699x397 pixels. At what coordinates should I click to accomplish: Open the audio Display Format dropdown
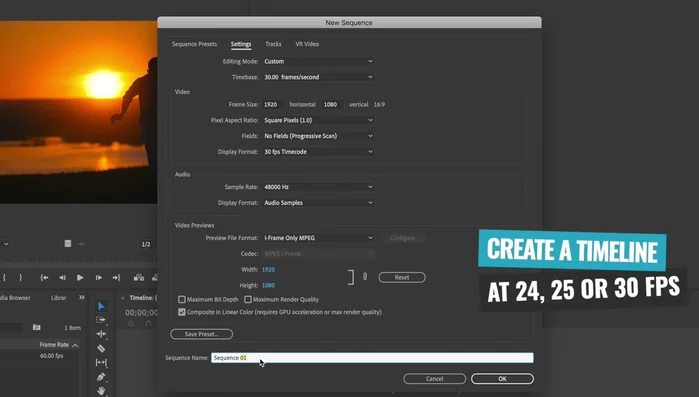coord(318,203)
